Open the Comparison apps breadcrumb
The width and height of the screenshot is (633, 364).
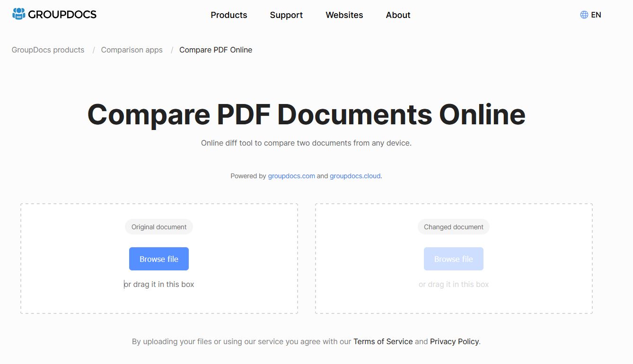[132, 50]
